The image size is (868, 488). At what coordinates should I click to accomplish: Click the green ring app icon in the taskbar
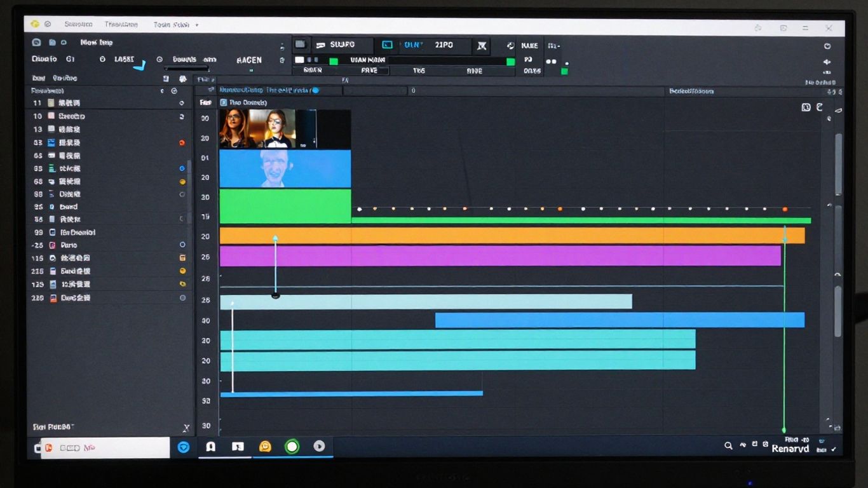pos(292,447)
